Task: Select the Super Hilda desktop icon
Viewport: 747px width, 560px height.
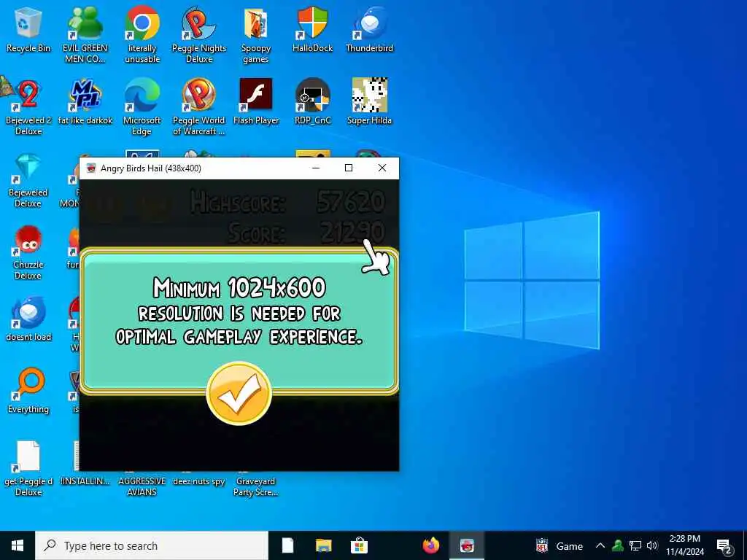Action: point(370,102)
